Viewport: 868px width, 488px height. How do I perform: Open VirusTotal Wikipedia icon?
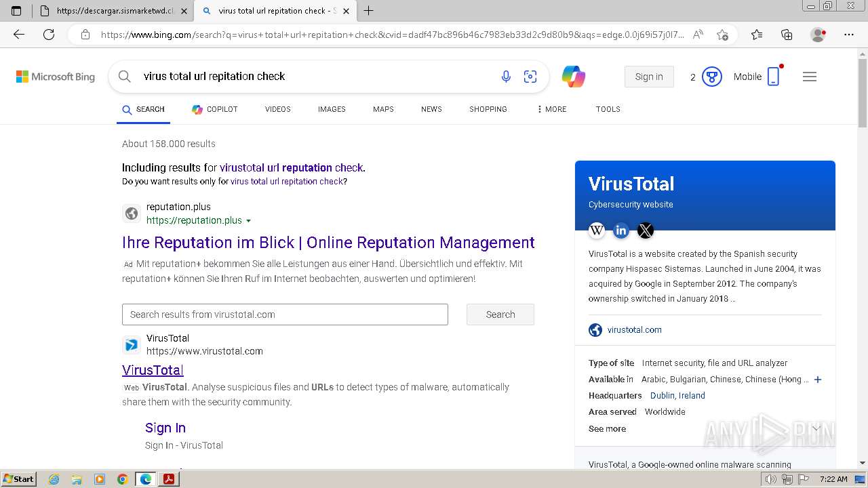[x=597, y=230]
